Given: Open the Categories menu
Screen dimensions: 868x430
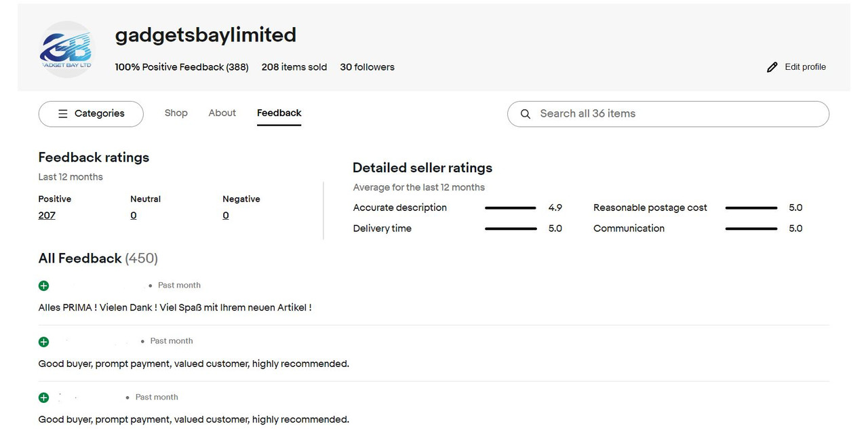Looking at the screenshot, I should [x=91, y=114].
